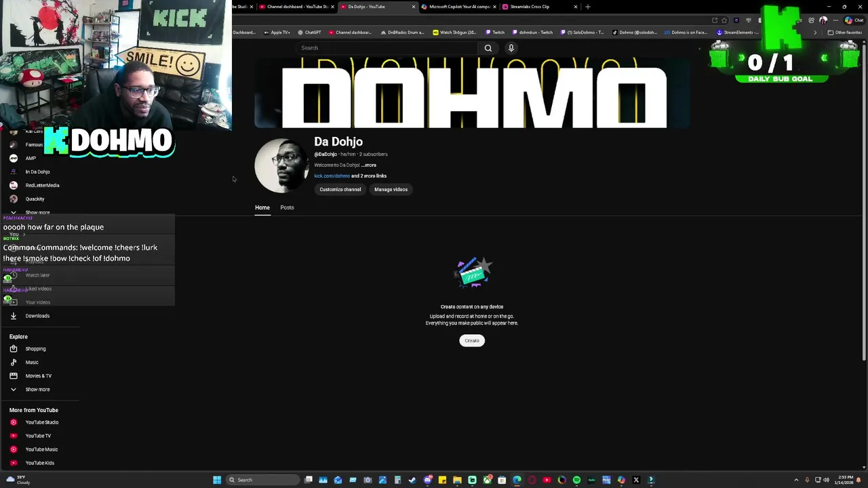Viewport: 868px width, 488px height.
Task: Open Steam from the taskbar
Action: point(412,480)
